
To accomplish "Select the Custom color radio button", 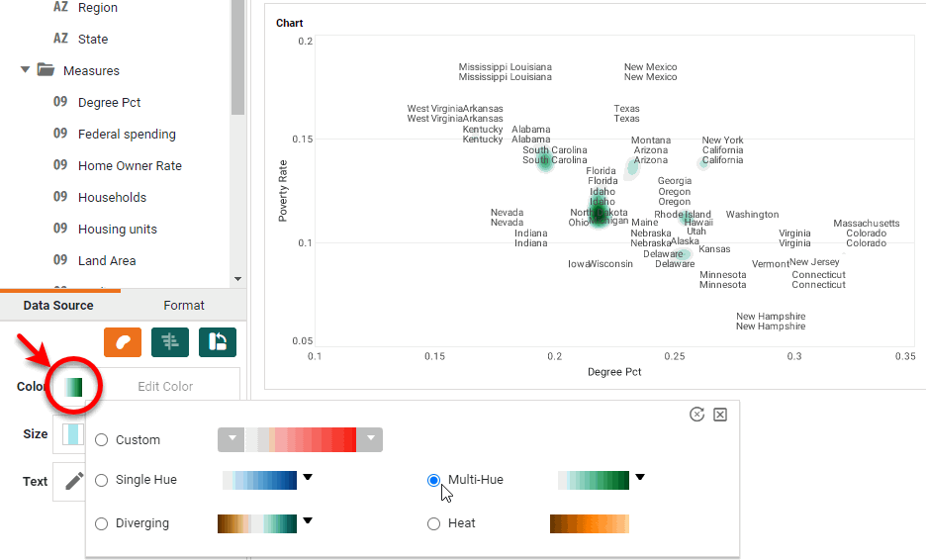I will click(102, 440).
